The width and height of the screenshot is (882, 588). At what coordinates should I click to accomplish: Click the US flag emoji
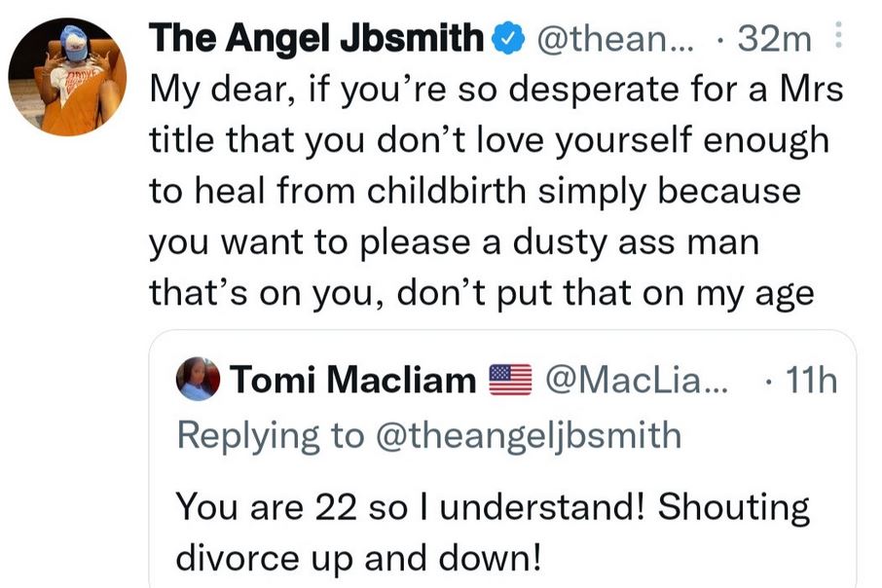[x=510, y=379]
